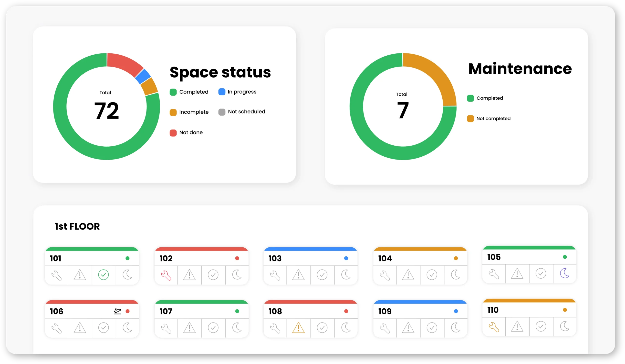Click the purple moon icon in room 105
Screen dimensions: 625x364
(x=564, y=273)
